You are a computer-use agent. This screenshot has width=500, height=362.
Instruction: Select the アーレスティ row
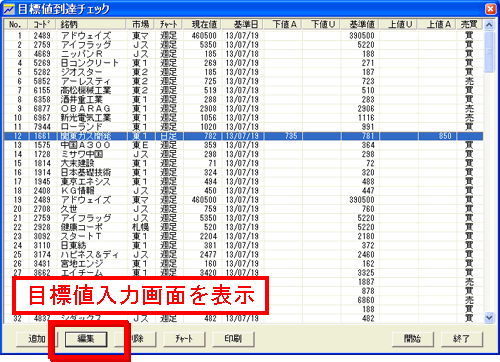244,81
